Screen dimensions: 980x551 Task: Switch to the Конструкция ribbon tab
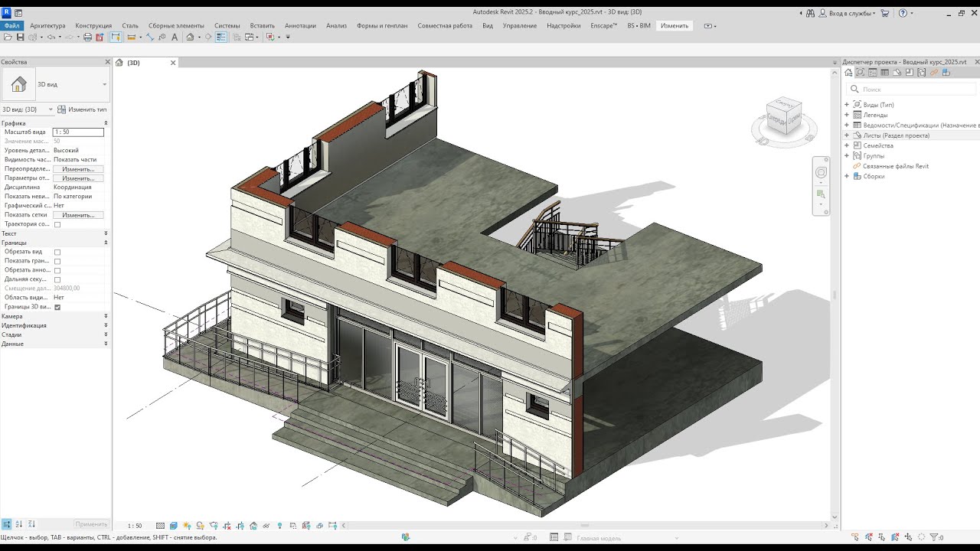click(93, 25)
